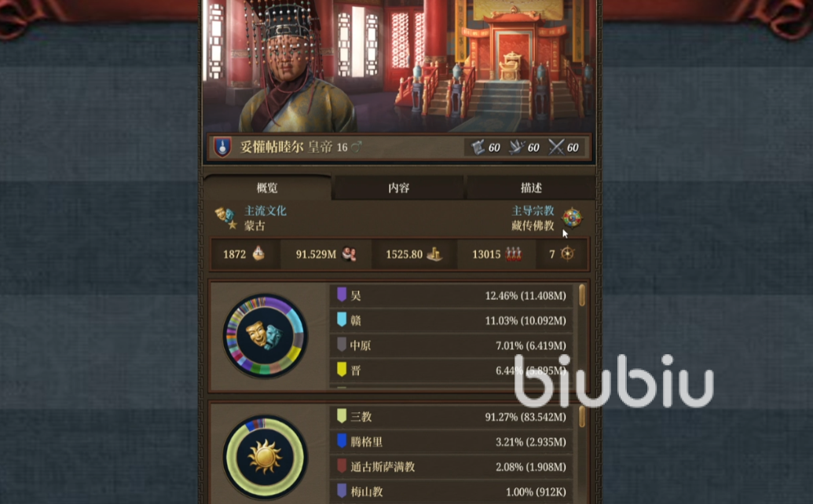This screenshot has width=813, height=504.
Task: Open the 描述 tab
Action: [x=531, y=188]
